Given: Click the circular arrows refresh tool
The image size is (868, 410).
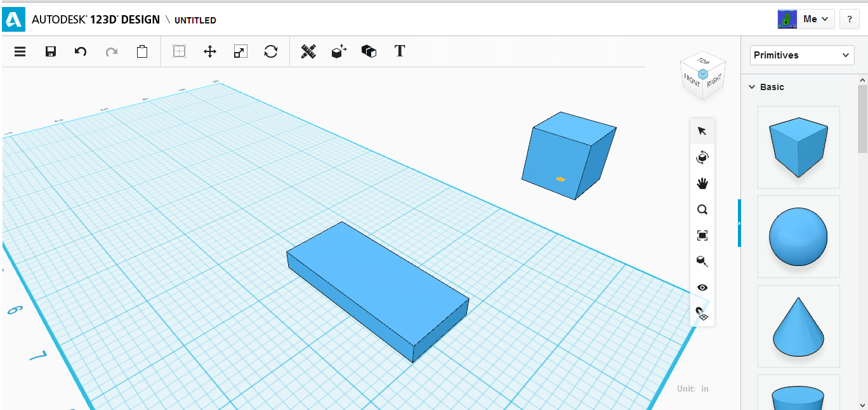Looking at the screenshot, I should coord(271,51).
